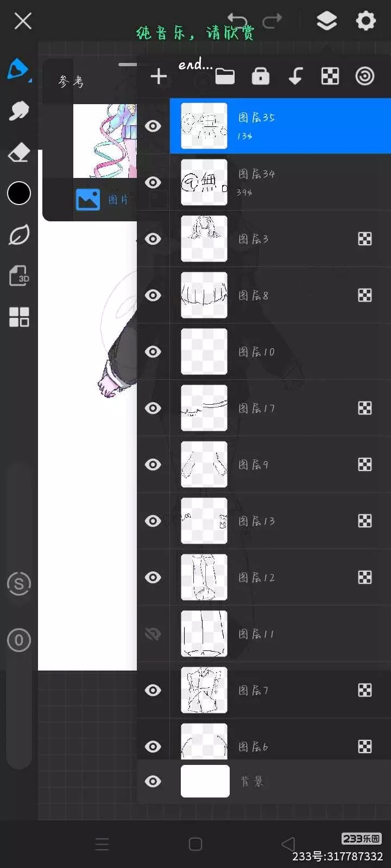
Task: Select layer 图层34
Action: [x=293, y=182]
